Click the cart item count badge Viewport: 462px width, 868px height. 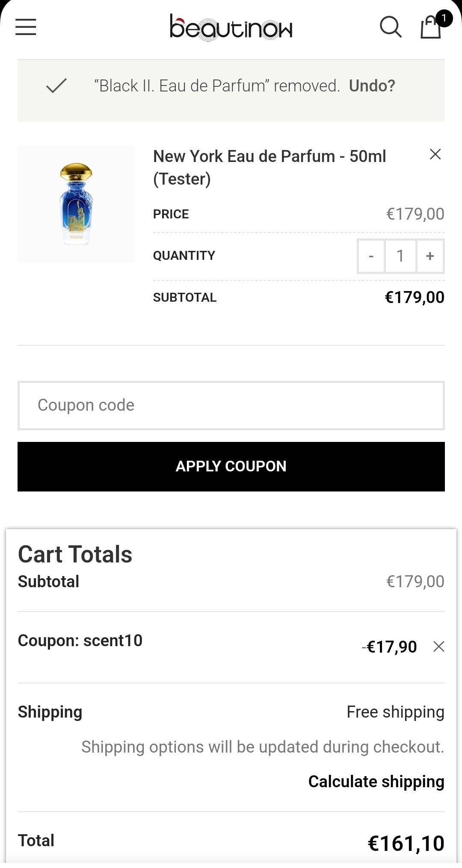444,18
